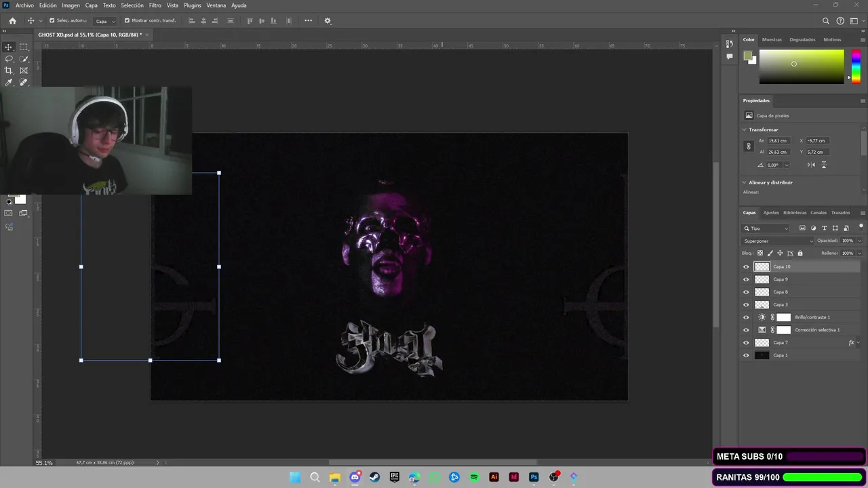Open Opacidad slider dropdown arrow
The width and height of the screenshot is (868, 488).
pos(860,241)
